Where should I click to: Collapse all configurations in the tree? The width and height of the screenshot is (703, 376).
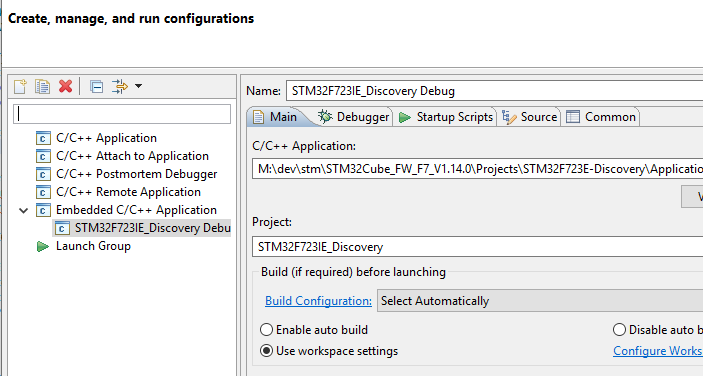coord(96,86)
